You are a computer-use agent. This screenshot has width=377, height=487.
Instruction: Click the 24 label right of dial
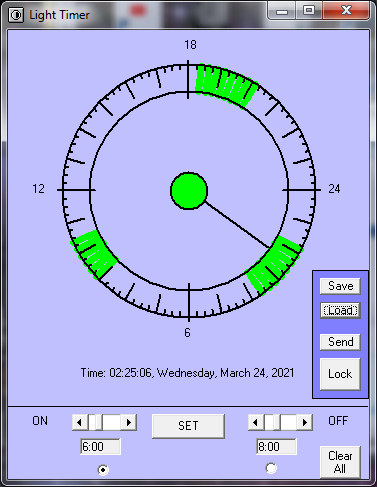point(334,189)
